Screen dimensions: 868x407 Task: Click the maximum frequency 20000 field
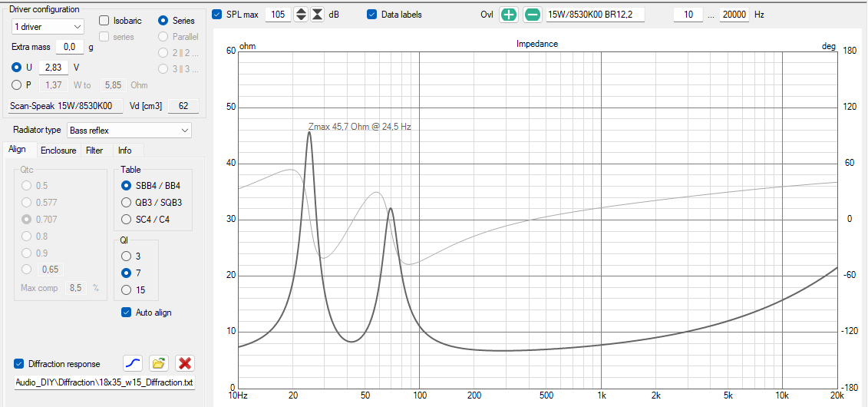[x=734, y=15]
